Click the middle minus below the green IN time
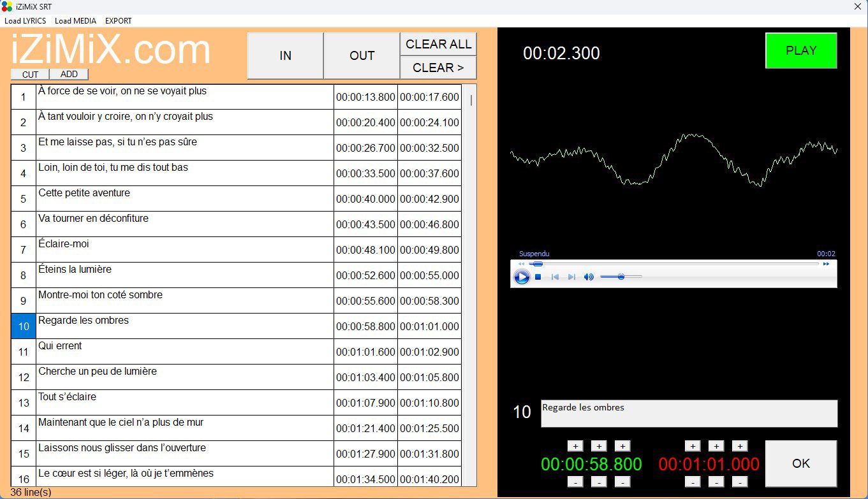The image size is (868, 499). (598, 482)
